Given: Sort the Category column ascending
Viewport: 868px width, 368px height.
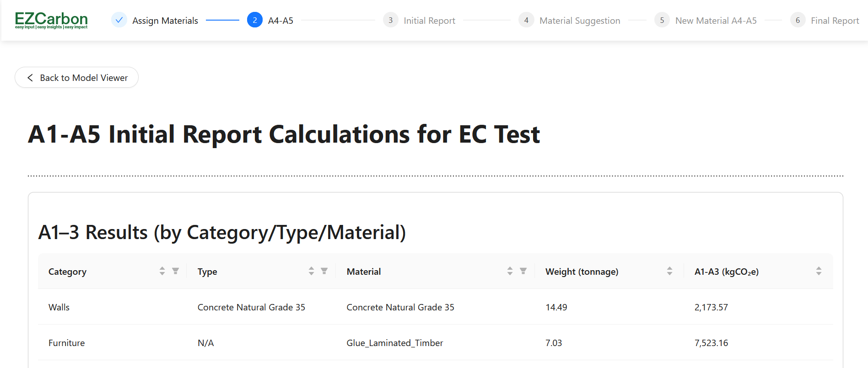Looking at the screenshot, I should [162, 271].
